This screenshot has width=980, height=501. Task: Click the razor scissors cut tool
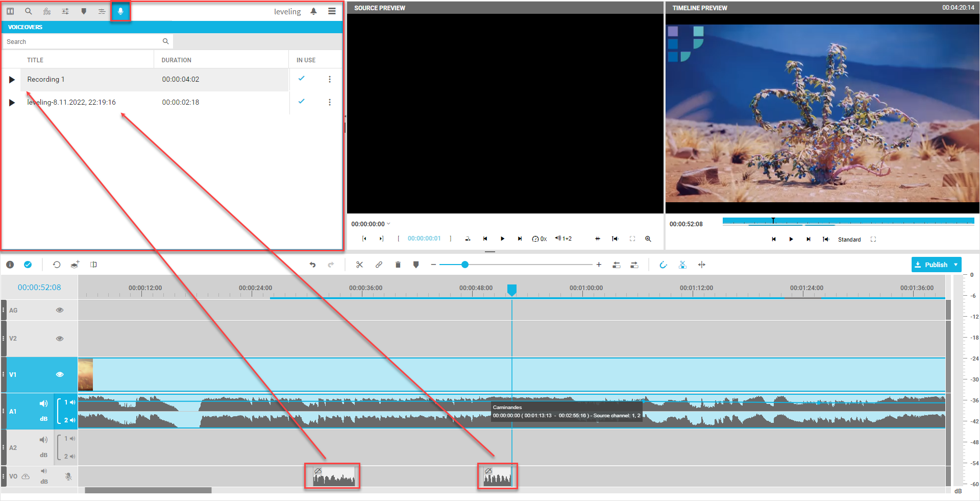[x=359, y=265]
